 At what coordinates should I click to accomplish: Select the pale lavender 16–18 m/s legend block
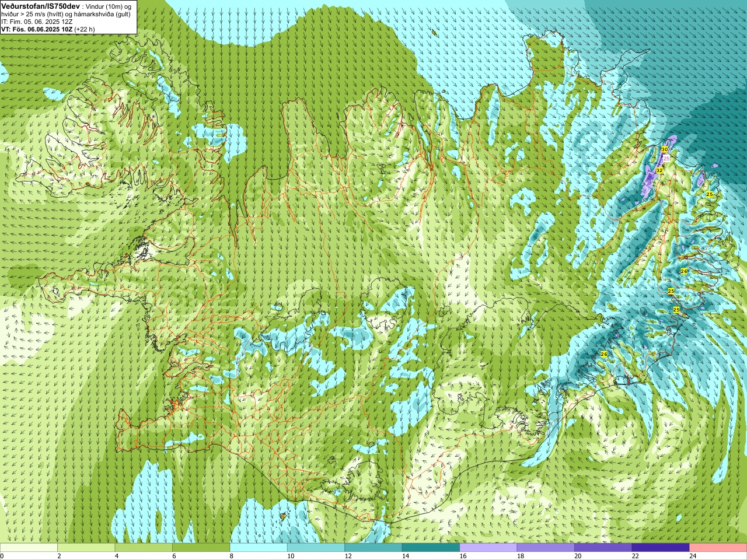tap(488, 548)
